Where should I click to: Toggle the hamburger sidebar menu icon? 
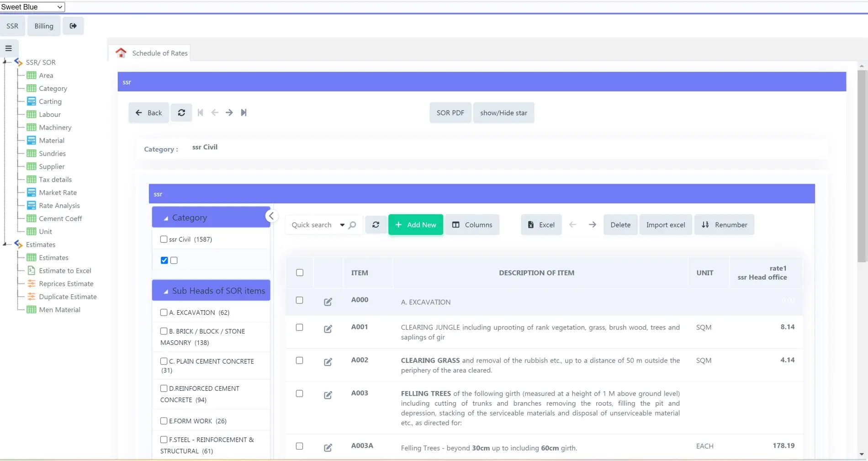(9, 48)
